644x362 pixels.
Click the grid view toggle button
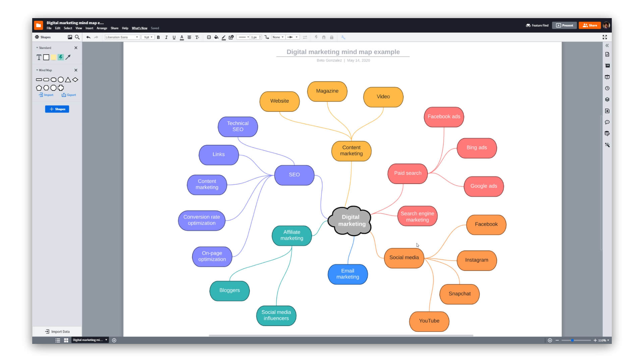click(65, 340)
